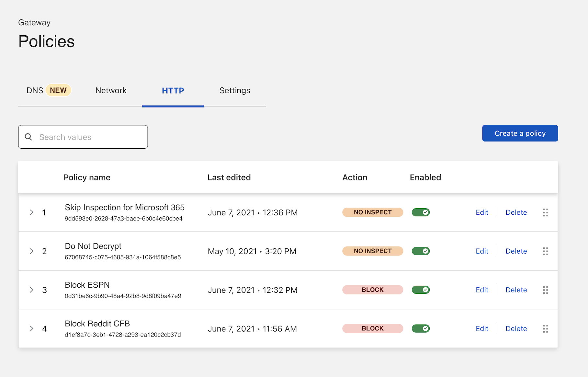Expand the Block ESPN policy row
The height and width of the screenshot is (377, 588).
(31, 290)
